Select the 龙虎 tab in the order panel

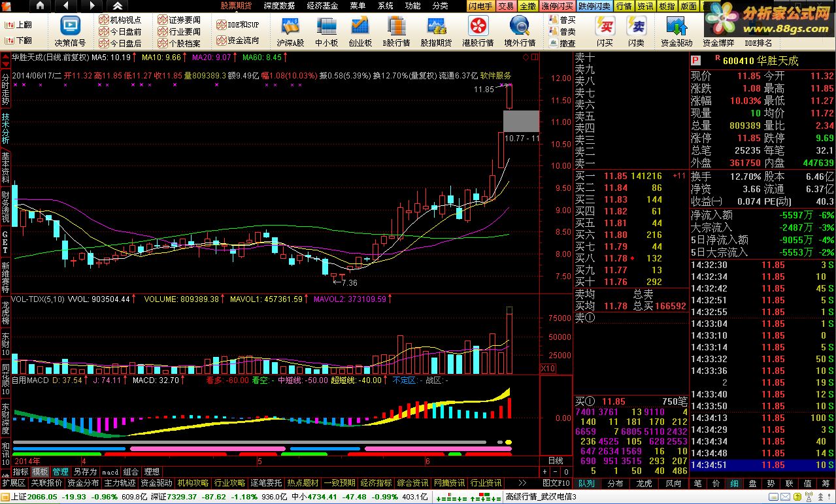(644, 483)
